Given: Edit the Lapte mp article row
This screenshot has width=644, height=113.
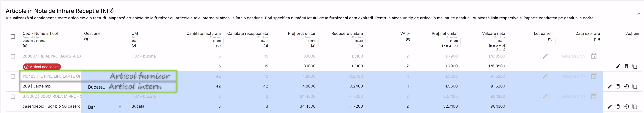Looking at the screenshot, I should (x=610, y=86).
